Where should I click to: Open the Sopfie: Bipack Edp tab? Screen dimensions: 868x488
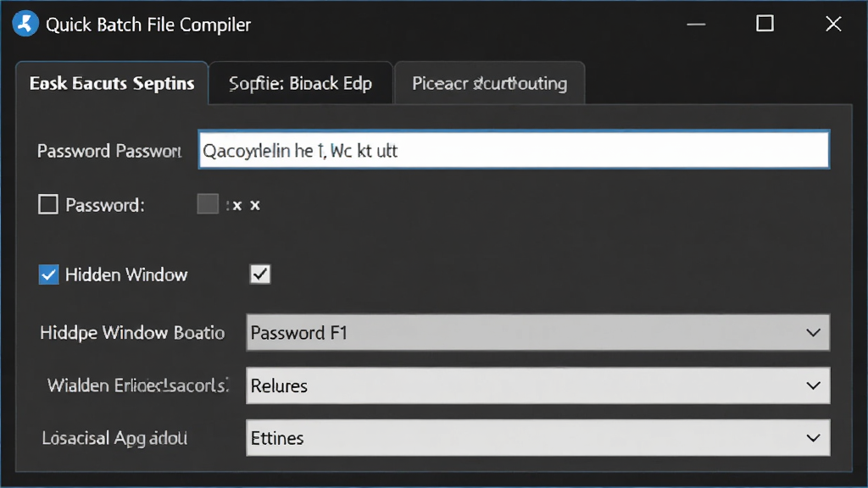pyautogui.click(x=301, y=83)
